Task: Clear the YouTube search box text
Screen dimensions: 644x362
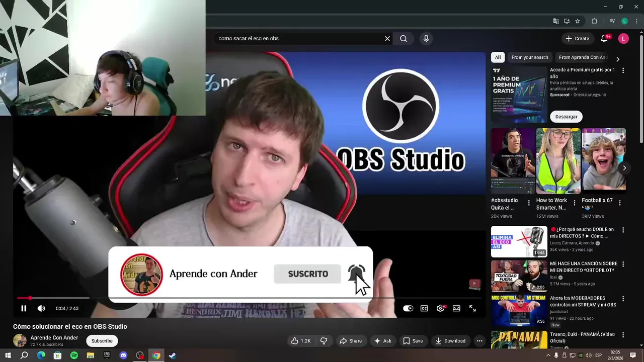Action: [387, 38]
